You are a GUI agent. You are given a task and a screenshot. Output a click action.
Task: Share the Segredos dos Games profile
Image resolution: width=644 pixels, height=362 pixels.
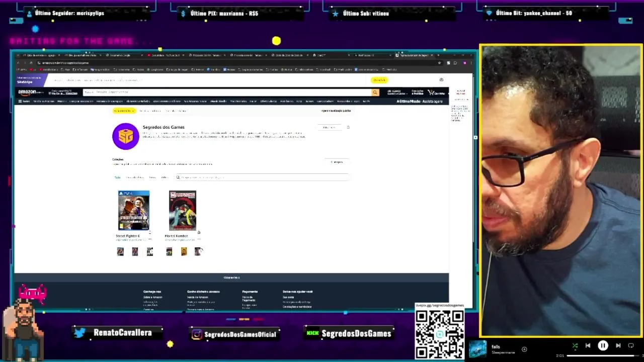point(348,128)
